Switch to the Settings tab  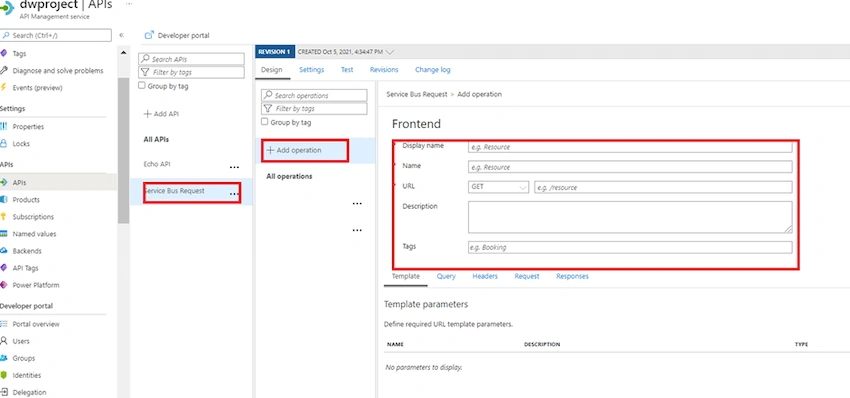[x=312, y=70]
